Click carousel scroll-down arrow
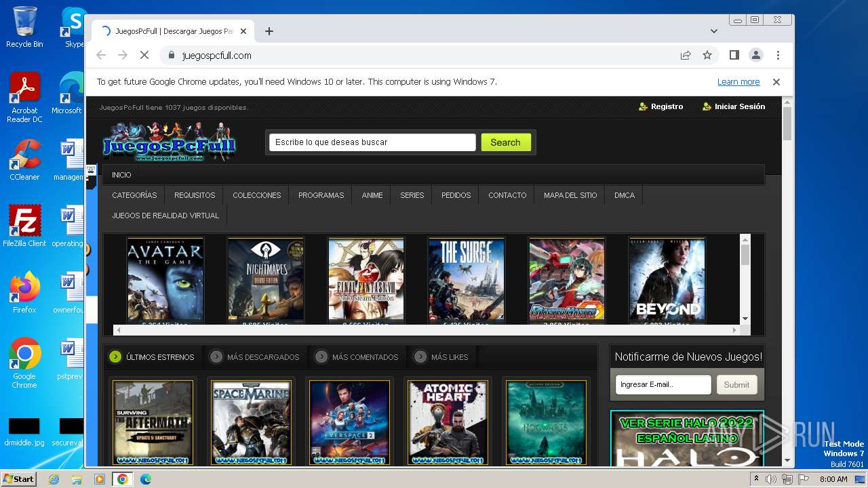The image size is (868, 488). (x=745, y=319)
